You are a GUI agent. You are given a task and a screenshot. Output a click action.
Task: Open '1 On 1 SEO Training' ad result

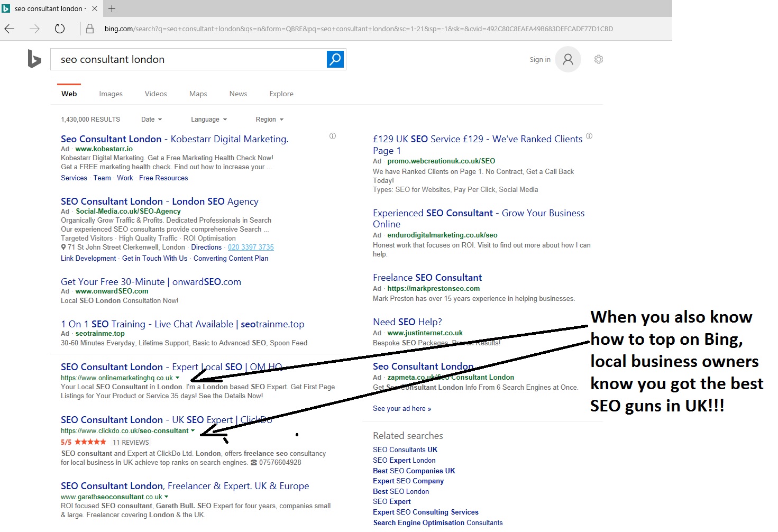(x=182, y=324)
